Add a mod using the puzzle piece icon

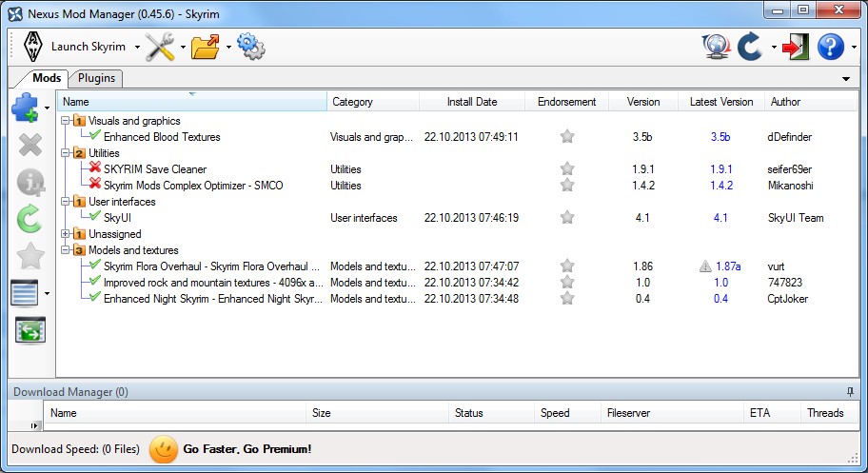tap(25, 108)
